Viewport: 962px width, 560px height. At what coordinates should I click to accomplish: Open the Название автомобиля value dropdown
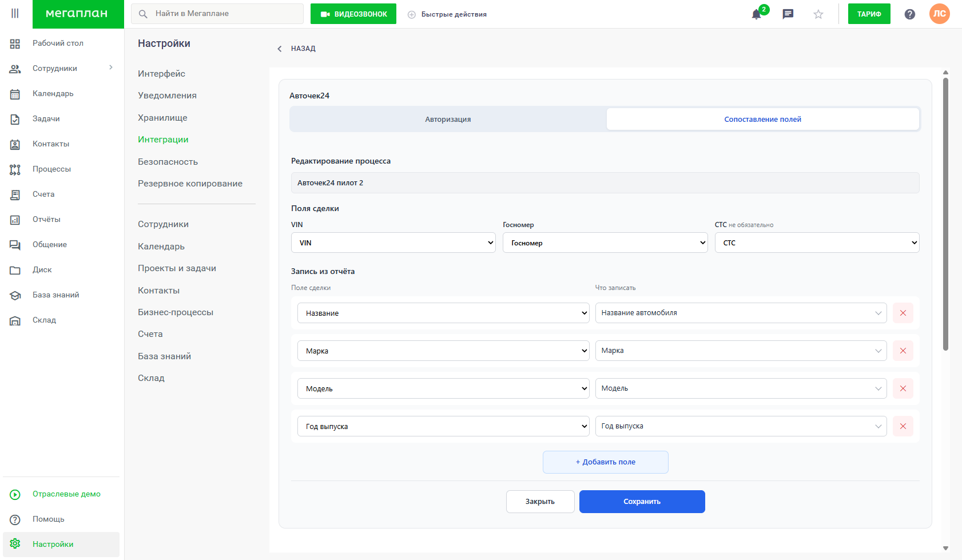click(741, 313)
